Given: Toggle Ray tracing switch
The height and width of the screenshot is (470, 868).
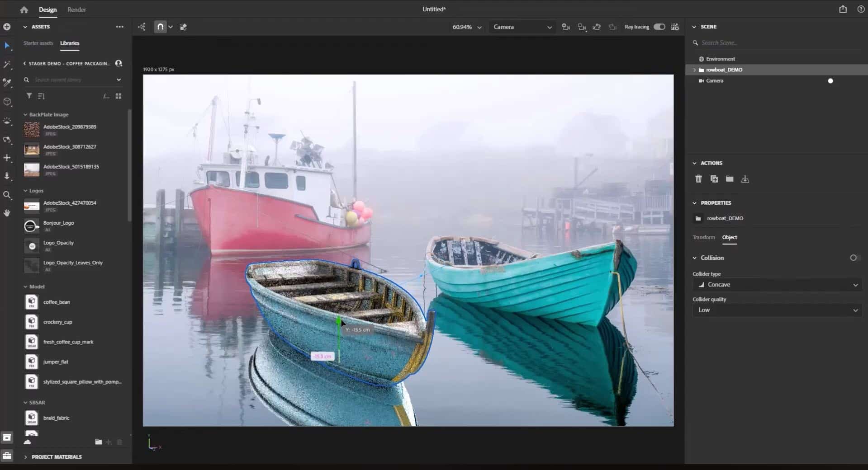Looking at the screenshot, I should click(x=659, y=27).
